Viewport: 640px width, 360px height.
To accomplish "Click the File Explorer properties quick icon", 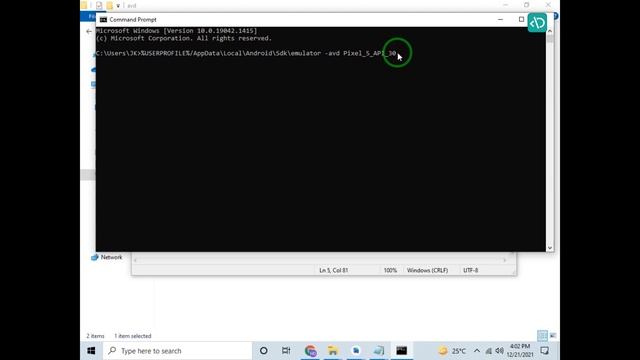I will click(99, 5).
